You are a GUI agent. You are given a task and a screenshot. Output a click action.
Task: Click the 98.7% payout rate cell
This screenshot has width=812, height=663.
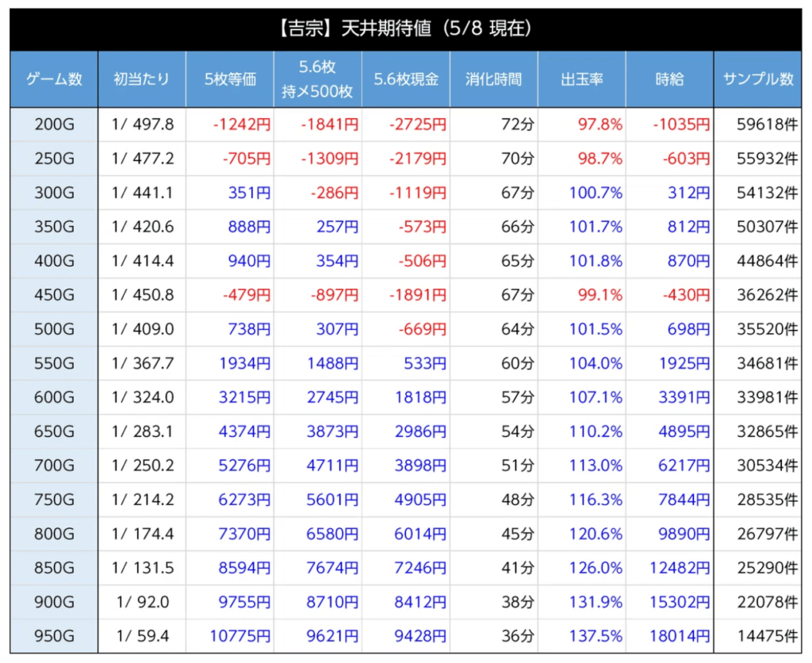tap(599, 159)
